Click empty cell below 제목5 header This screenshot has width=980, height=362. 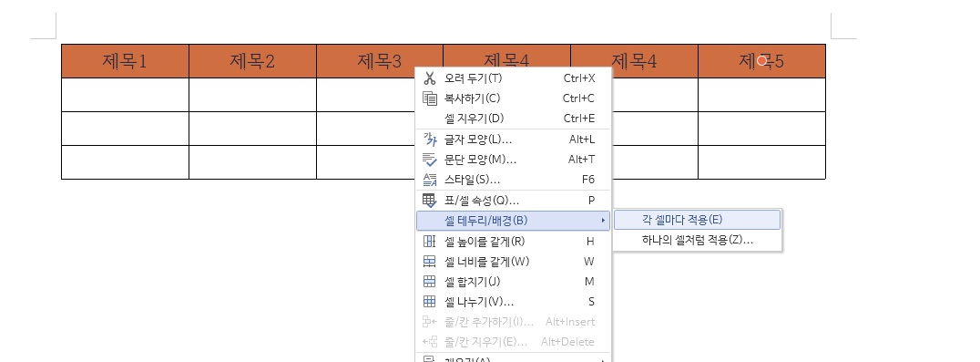[x=761, y=95]
